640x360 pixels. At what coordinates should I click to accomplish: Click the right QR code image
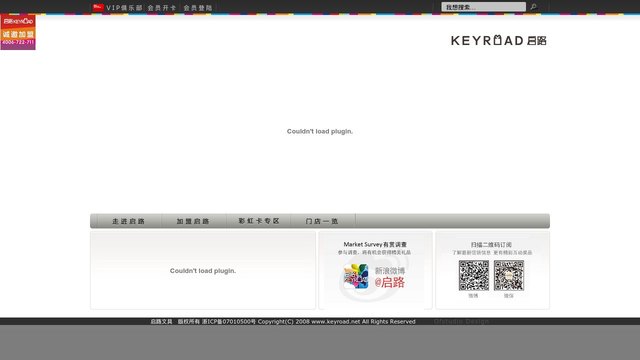click(x=509, y=276)
